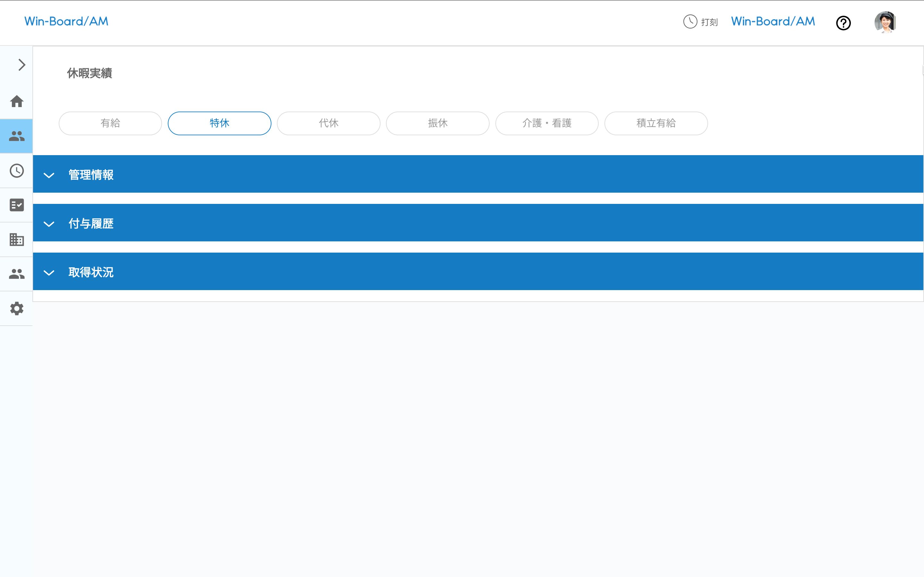Open the checklist icon in the sidebar
Image resolution: width=924 pixels, height=577 pixels.
[17, 205]
